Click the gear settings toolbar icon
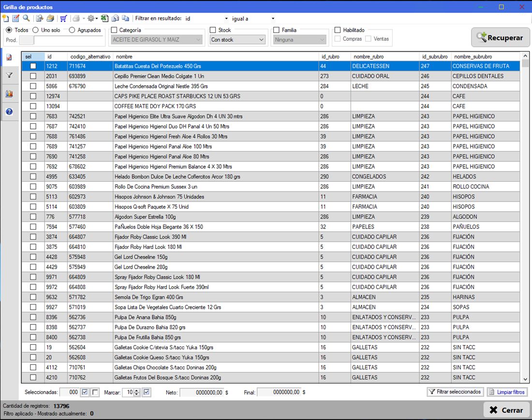Image resolution: width=532 pixels, height=420 pixels. point(91,18)
